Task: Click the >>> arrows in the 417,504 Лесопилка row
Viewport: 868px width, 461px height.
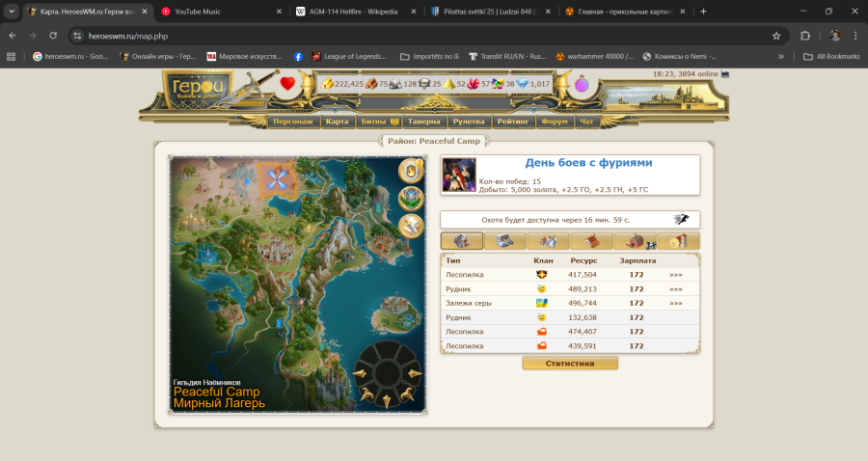Action: (675, 275)
